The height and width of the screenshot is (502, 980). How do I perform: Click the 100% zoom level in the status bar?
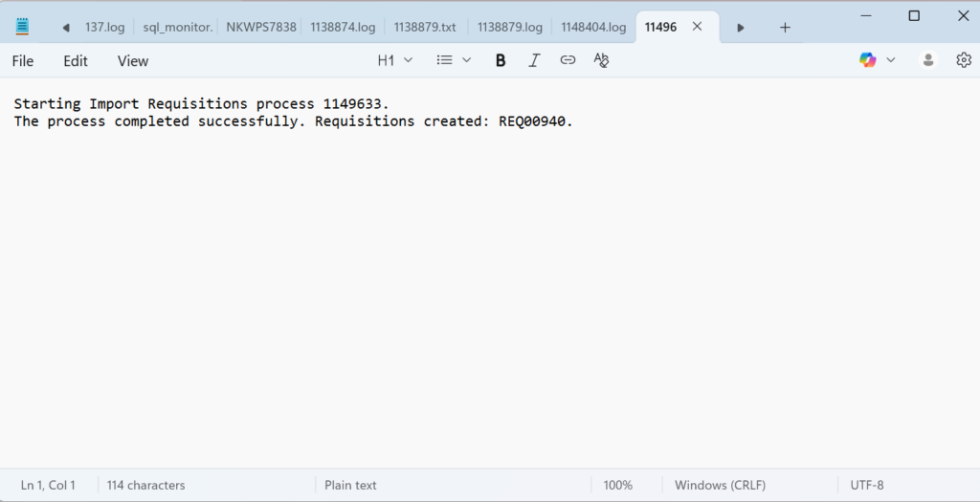617,485
